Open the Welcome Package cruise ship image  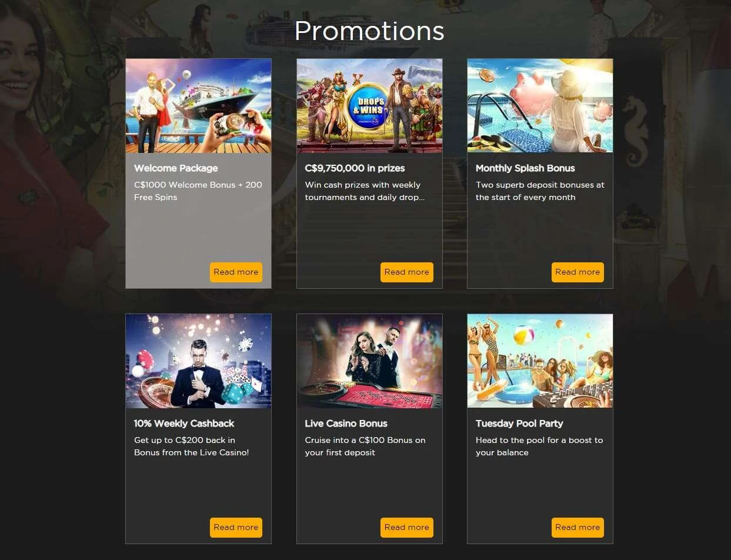coord(199,106)
